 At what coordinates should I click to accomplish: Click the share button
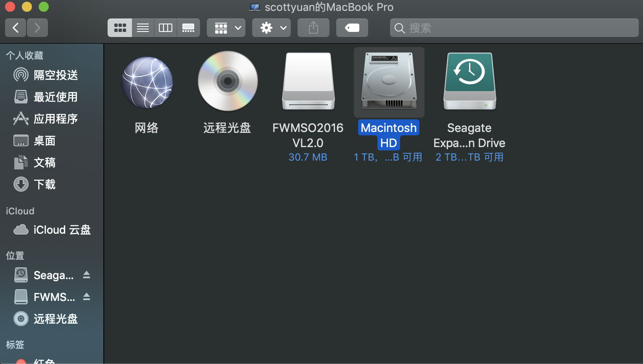[x=314, y=28]
